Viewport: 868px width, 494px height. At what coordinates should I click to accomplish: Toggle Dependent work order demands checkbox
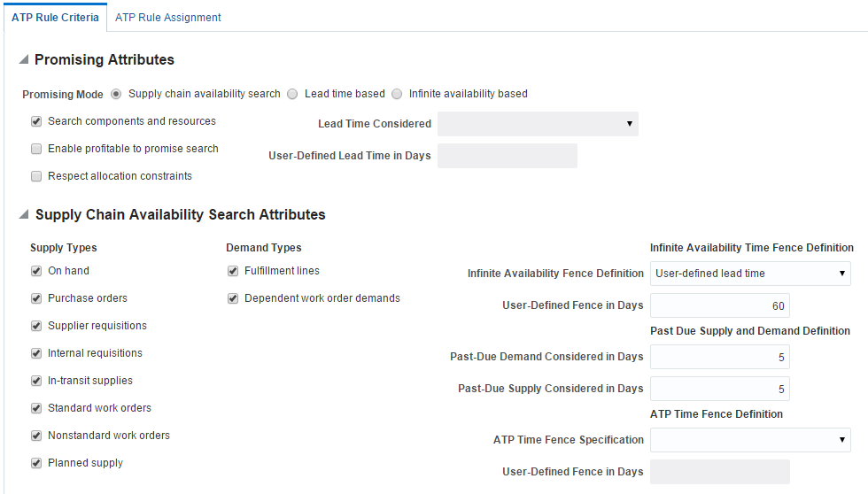[233, 298]
